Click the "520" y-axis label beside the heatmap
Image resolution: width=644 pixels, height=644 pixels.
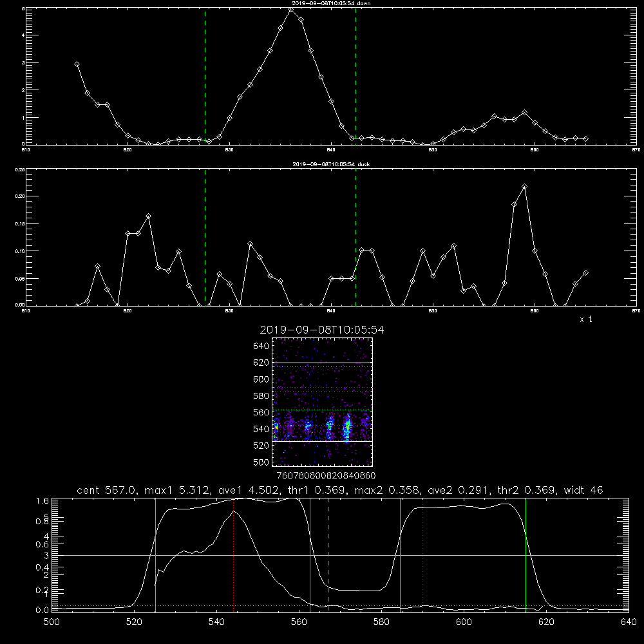pyautogui.click(x=261, y=446)
